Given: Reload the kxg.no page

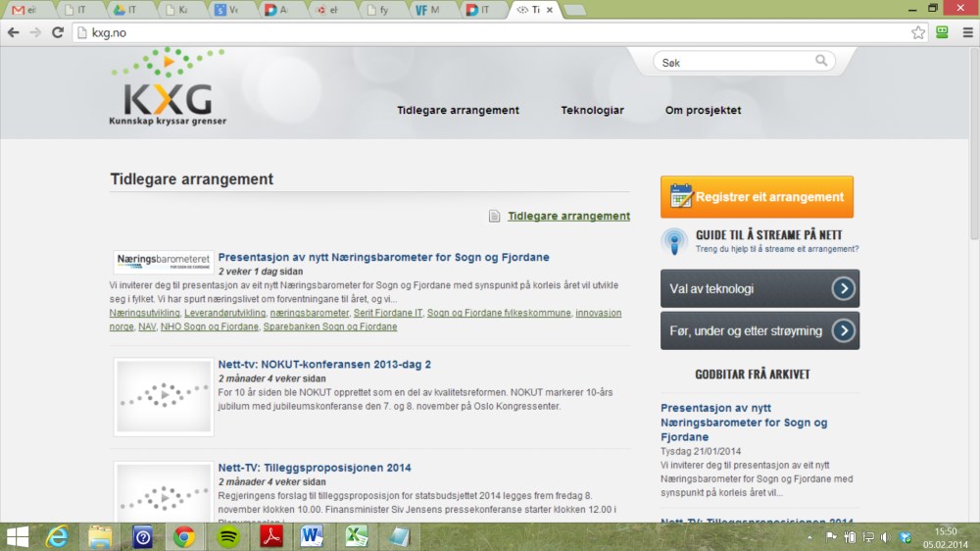Looking at the screenshot, I should [x=58, y=32].
